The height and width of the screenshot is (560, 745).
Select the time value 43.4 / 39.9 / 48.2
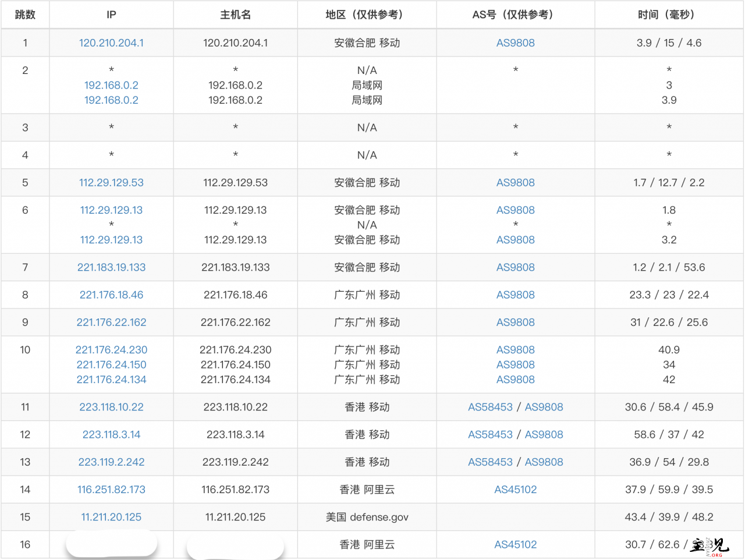point(669,518)
